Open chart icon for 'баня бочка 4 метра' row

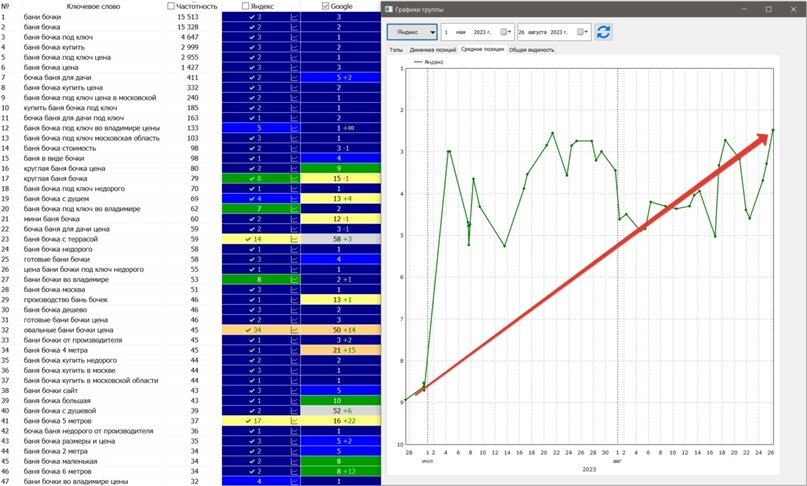point(295,350)
